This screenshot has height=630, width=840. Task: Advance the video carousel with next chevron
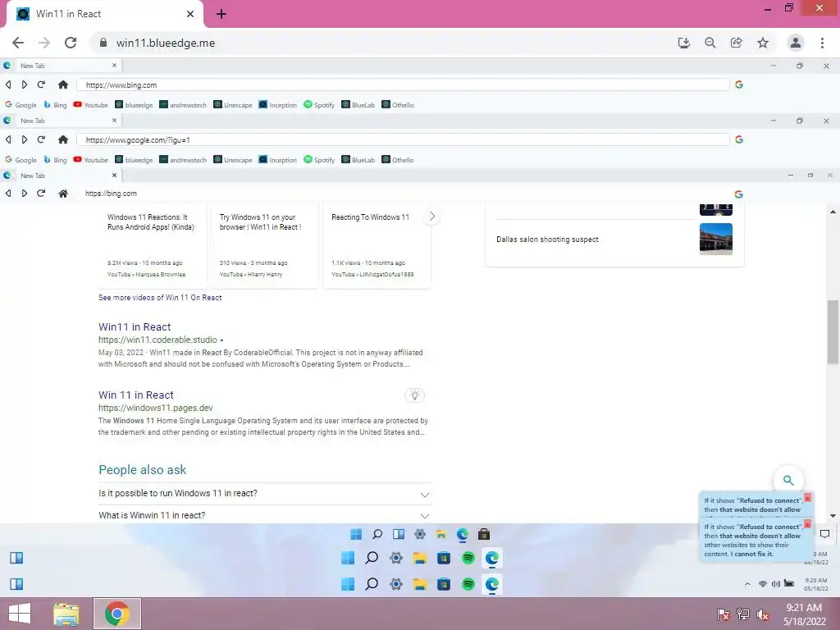pyautogui.click(x=431, y=217)
